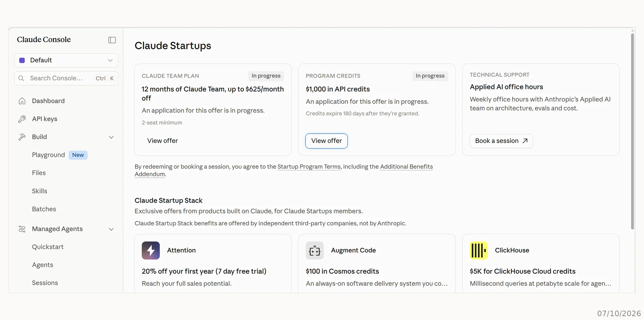Open Quickstart under Managed Agents
Screen dimensions: 644x320
click(x=48, y=247)
